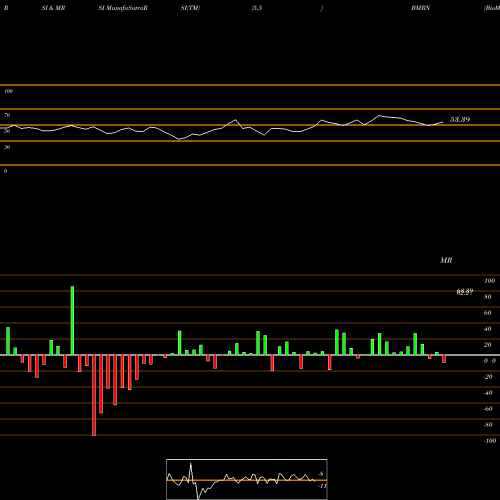The width and height of the screenshot is (500, 500).
Task: Click the overlapping MR value near 80 level
Action: click(x=465, y=292)
